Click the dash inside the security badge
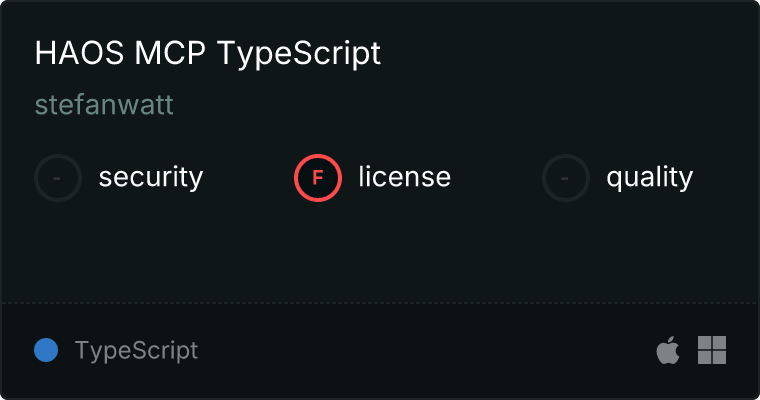Image resolution: width=760 pixels, height=400 pixels. 58,178
